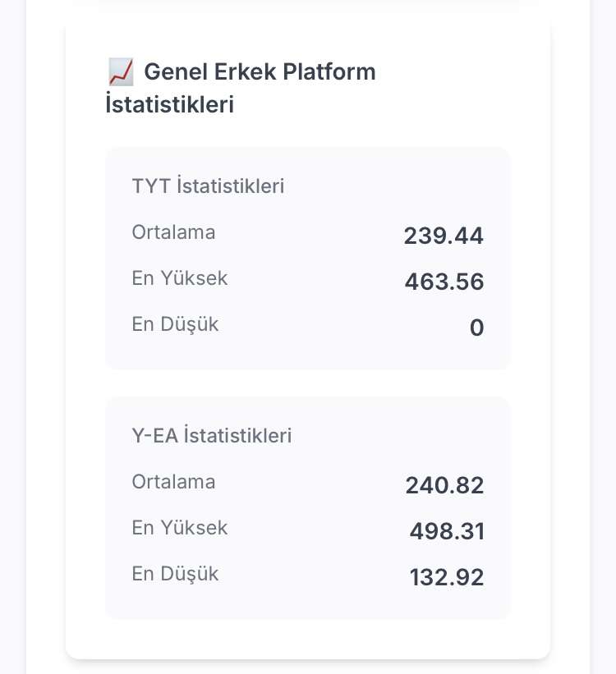Click the Y-EA average value 240.82
The height and width of the screenshot is (674, 616).
pyautogui.click(x=445, y=485)
